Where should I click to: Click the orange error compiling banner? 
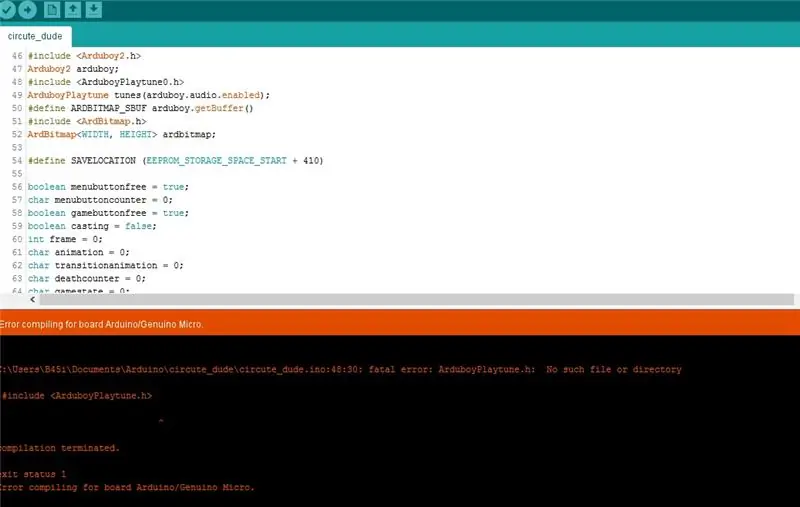(400, 324)
